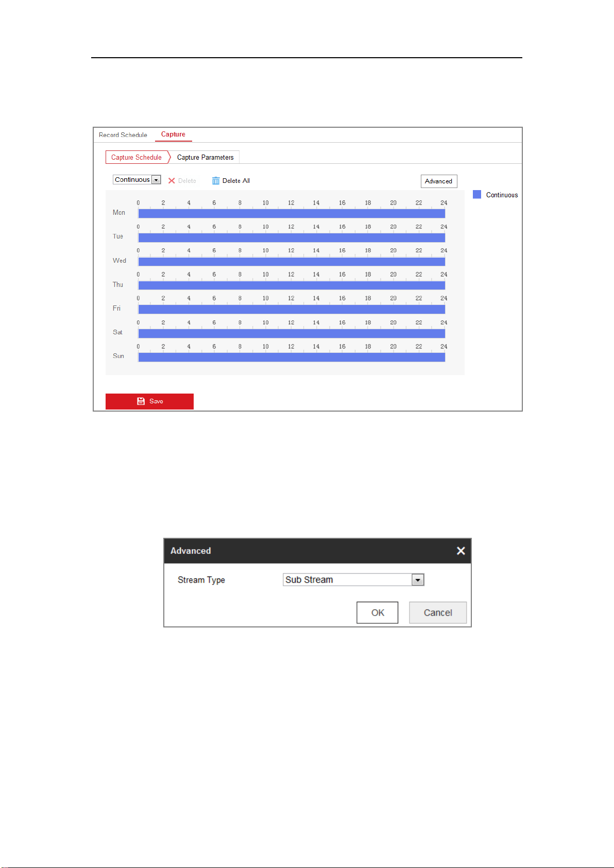Viewport: 614px width, 868px height.
Task: Switch to the Record Schedule tab
Action: coord(123,135)
